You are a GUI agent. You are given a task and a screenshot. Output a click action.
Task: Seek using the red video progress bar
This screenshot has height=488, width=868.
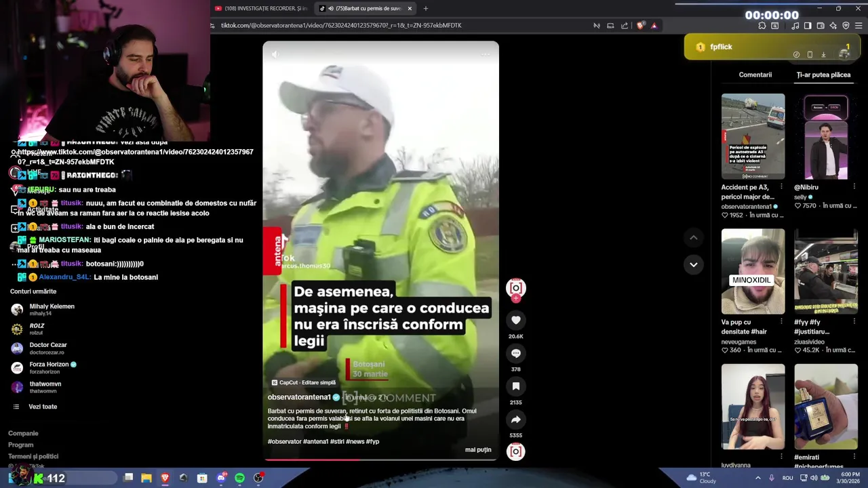click(x=380, y=460)
